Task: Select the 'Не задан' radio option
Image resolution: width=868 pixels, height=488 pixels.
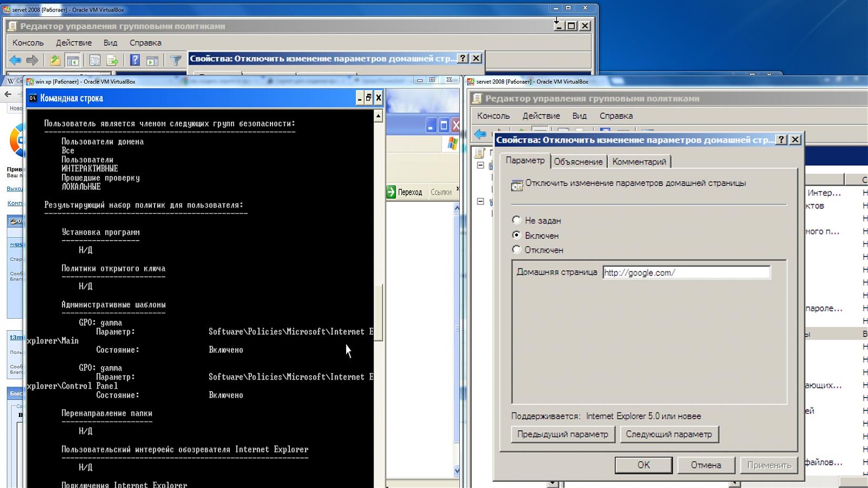Action: 517,220
